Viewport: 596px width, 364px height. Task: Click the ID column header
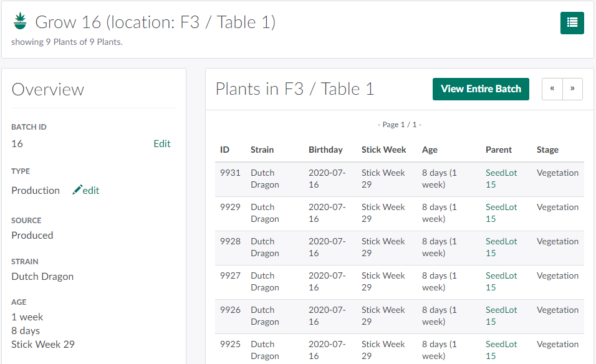(x=224, y=150)
